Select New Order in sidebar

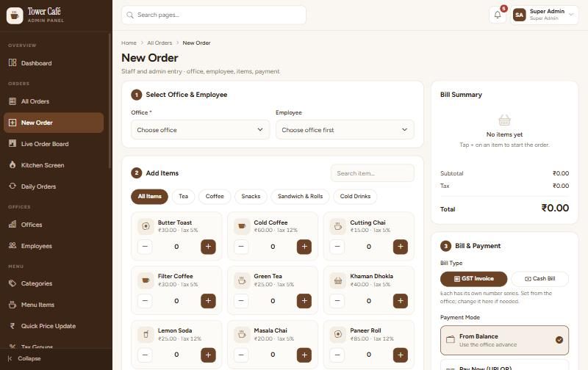[54, 123]
